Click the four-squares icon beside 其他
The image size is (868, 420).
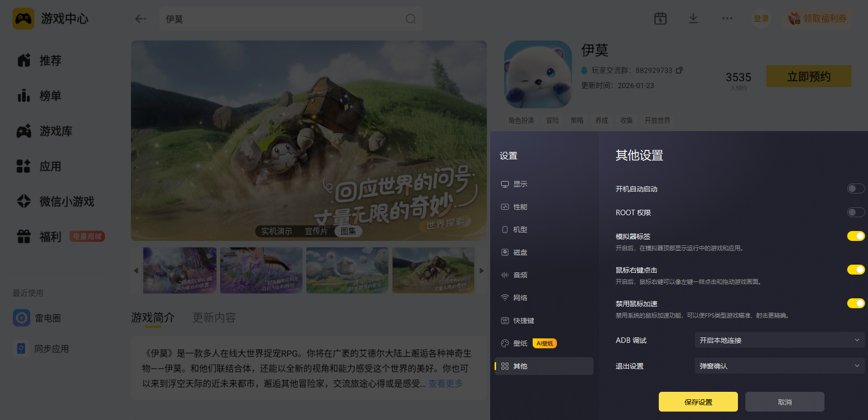point(504,366)
